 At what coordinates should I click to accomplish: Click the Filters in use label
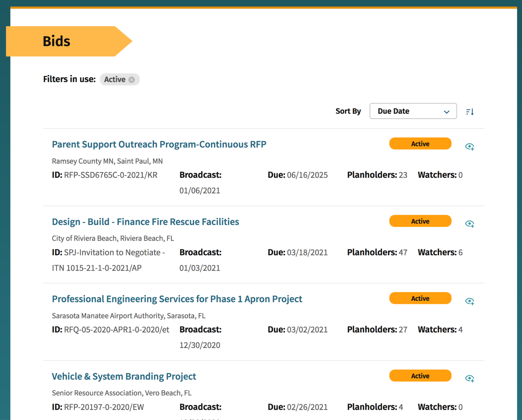pyautogui.click(x=69, y=79)
